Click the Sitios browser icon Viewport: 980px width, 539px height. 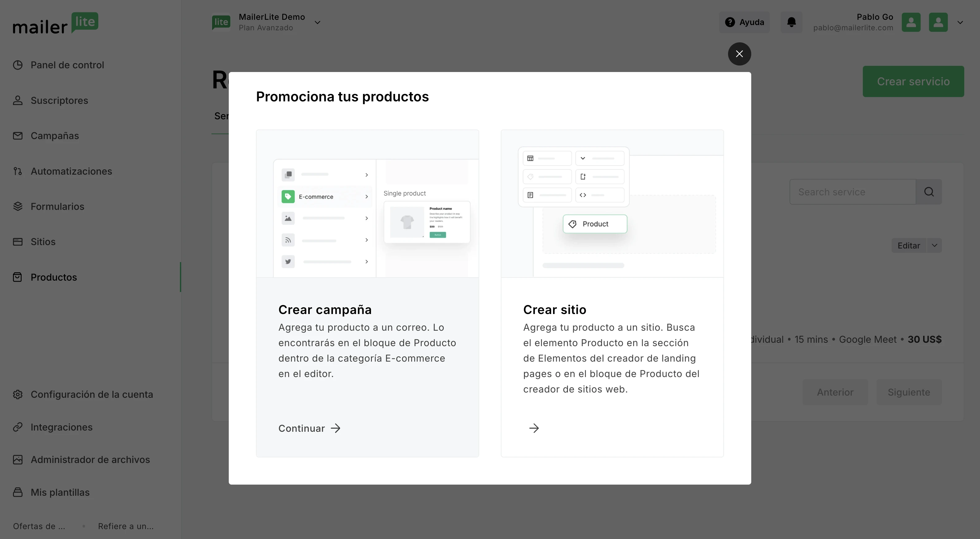(x=18, y=242)
